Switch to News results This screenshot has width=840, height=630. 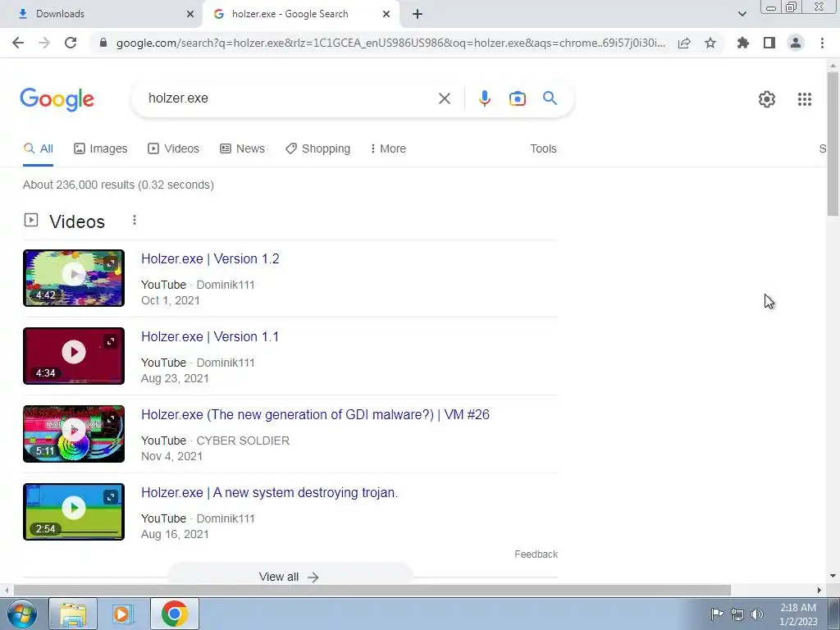pos(242,148)
